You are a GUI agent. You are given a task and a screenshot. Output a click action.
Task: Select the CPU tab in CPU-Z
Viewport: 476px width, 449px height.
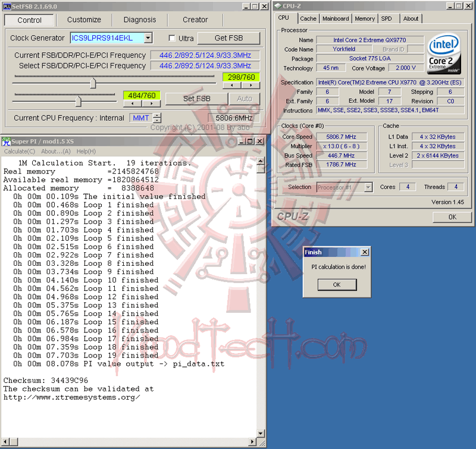(284, 18)
